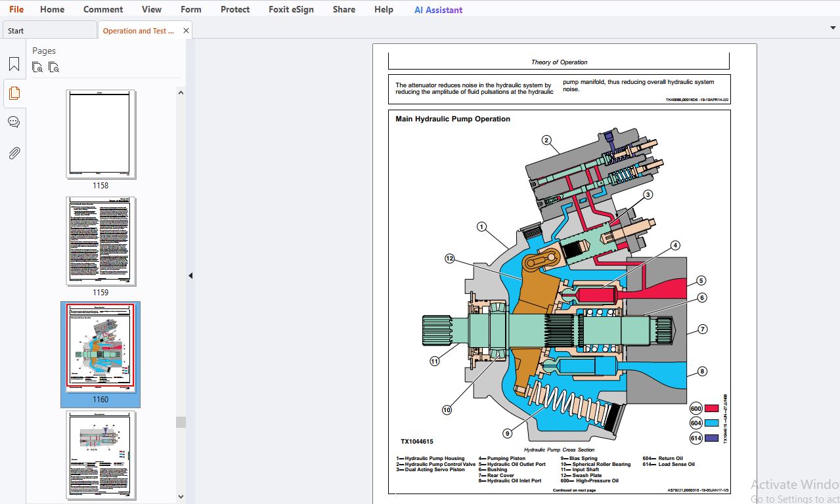
Task: Click the blue 604 return oil legend swatch
Action: coord(711,423)
